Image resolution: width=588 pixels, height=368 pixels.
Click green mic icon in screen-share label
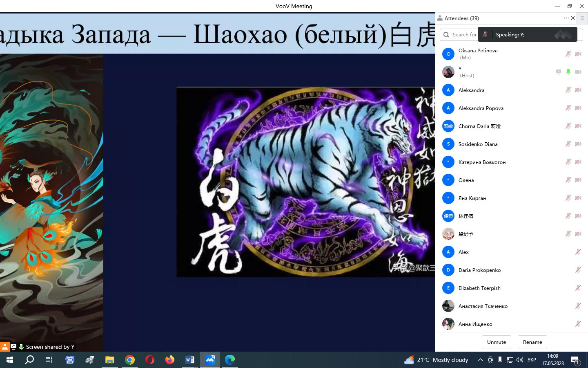tap(21, 347)
